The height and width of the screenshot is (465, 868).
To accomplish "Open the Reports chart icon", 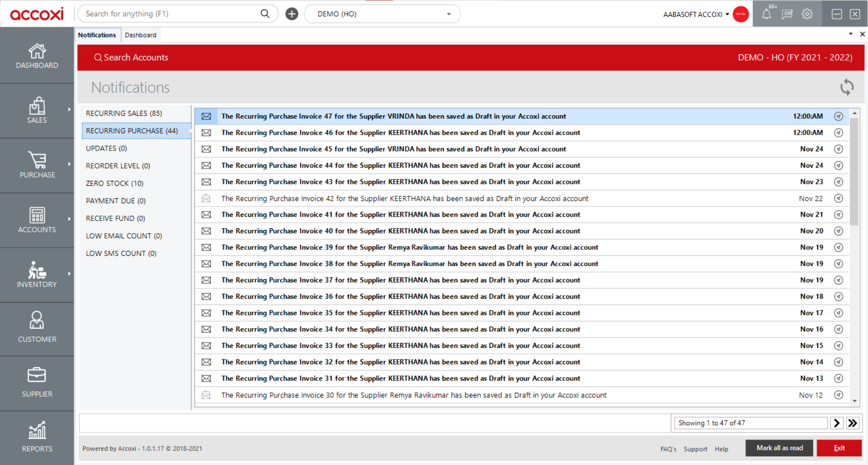I will [37, 430].
